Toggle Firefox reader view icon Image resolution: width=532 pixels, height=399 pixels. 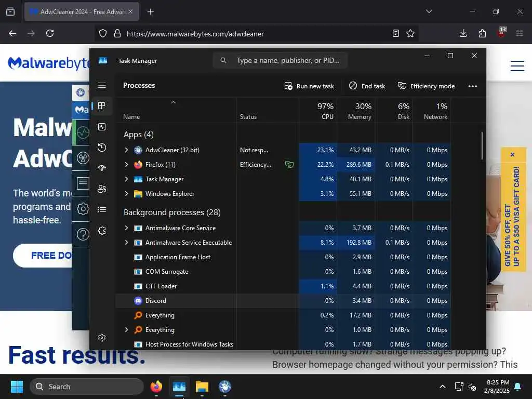pyautogui.click(x=395, y=33)
